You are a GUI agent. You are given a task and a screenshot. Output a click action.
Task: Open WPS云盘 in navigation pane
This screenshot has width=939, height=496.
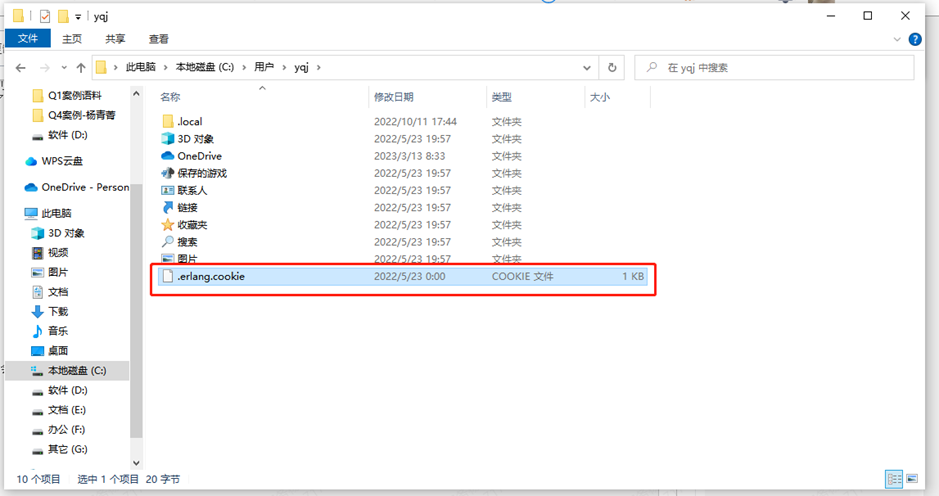pos(62,162)
